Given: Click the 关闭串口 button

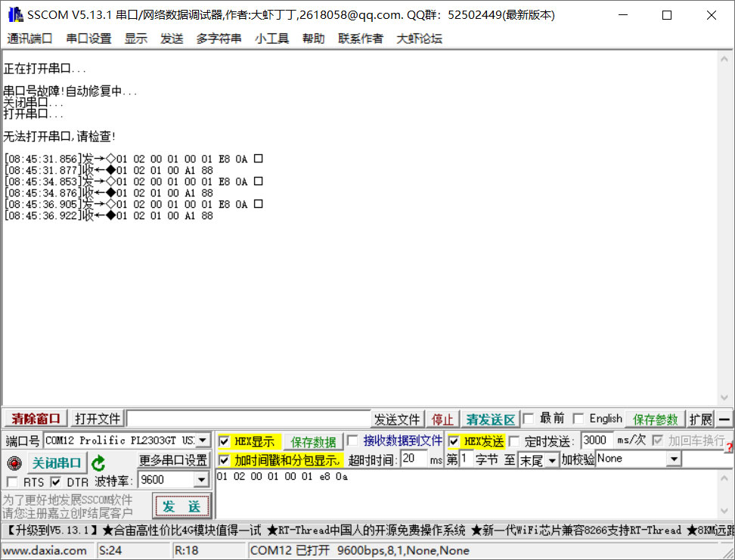Looking at the screenshot, I should (x=57, y=463).
